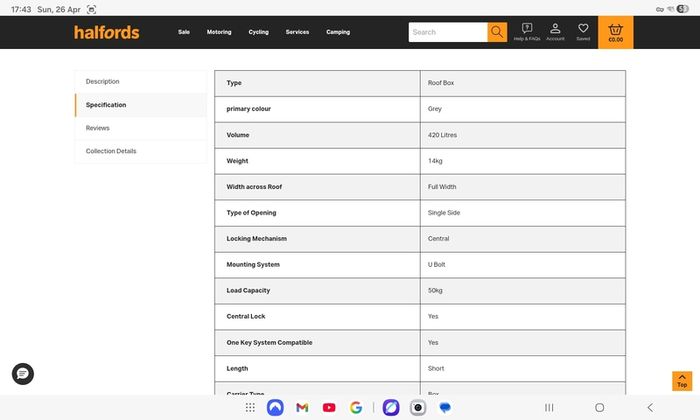Select the Specification tab
700x420 pixels.
tap(141, 105)
